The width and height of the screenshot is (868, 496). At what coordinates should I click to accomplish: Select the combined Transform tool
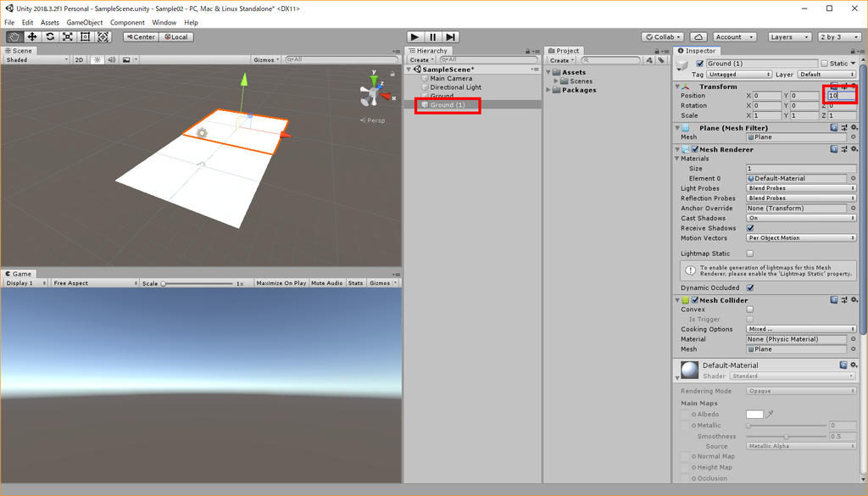pos(103,36)
